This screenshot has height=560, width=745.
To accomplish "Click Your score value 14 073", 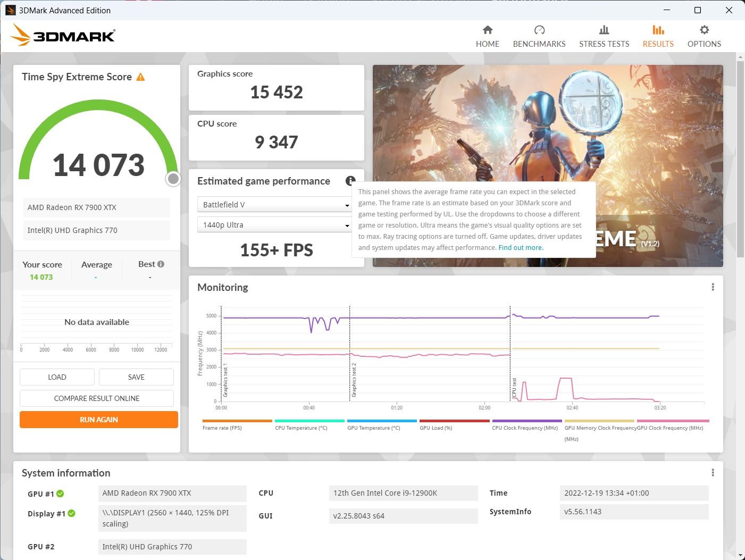I will (41, 277).
